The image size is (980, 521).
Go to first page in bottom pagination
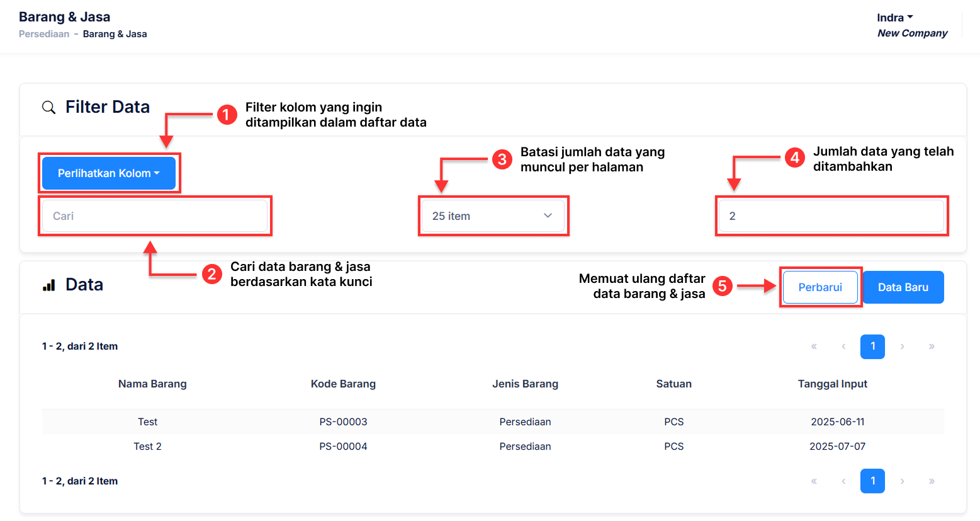[x=814, y=481]
